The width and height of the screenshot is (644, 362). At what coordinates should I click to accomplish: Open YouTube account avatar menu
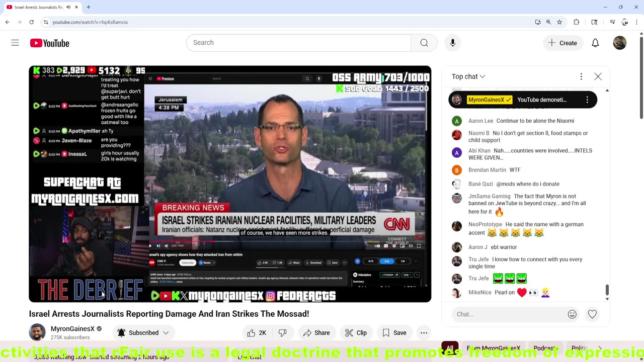tap(619, 43)
